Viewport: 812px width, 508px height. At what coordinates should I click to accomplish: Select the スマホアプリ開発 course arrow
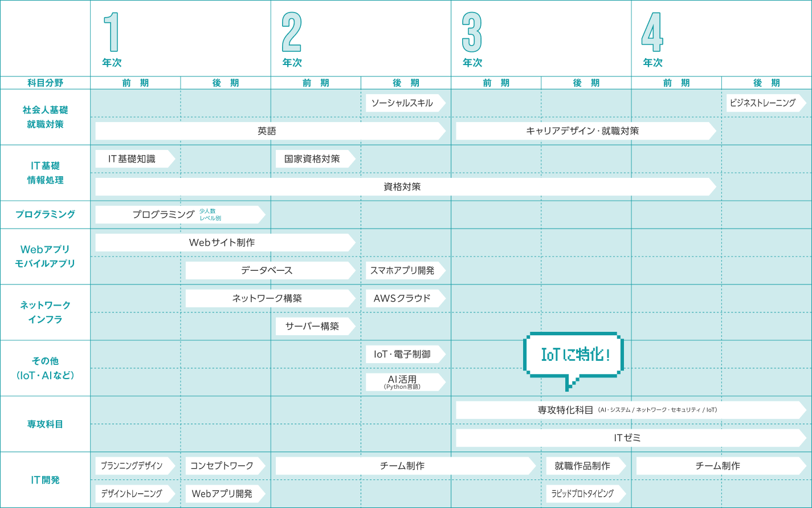pos(403,271)
